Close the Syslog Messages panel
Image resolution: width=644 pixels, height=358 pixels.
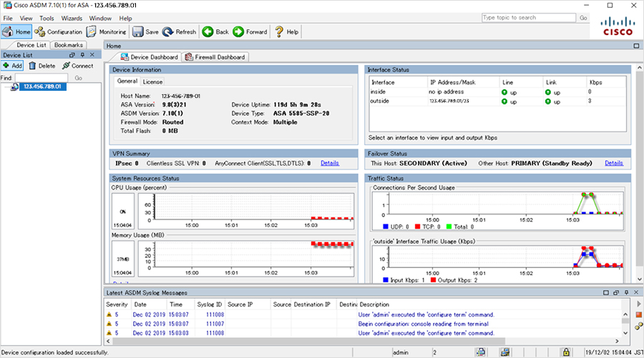click(x=636, y=292)
